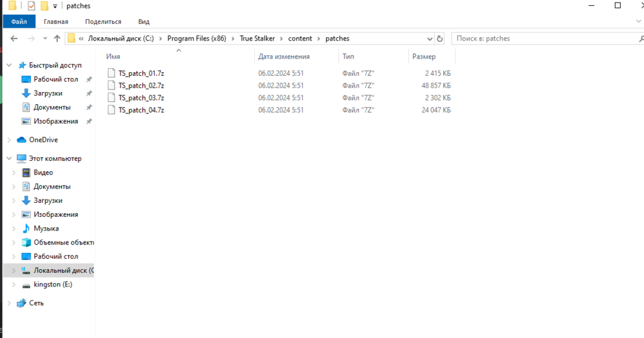The height and width of the screenshot is (338, 644).
Task: Expand the Видео tree node
Action: point(14,173)
